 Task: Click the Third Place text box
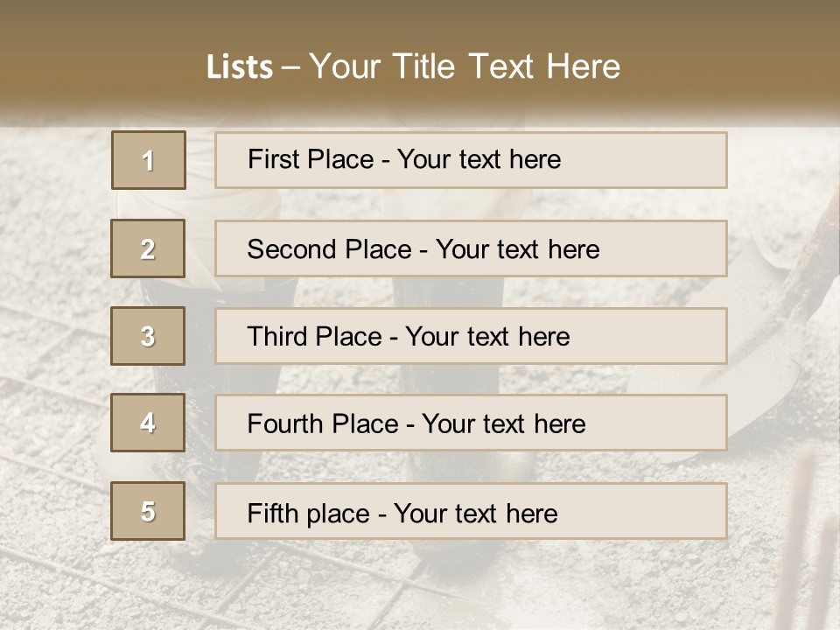[x=471, y=336]
